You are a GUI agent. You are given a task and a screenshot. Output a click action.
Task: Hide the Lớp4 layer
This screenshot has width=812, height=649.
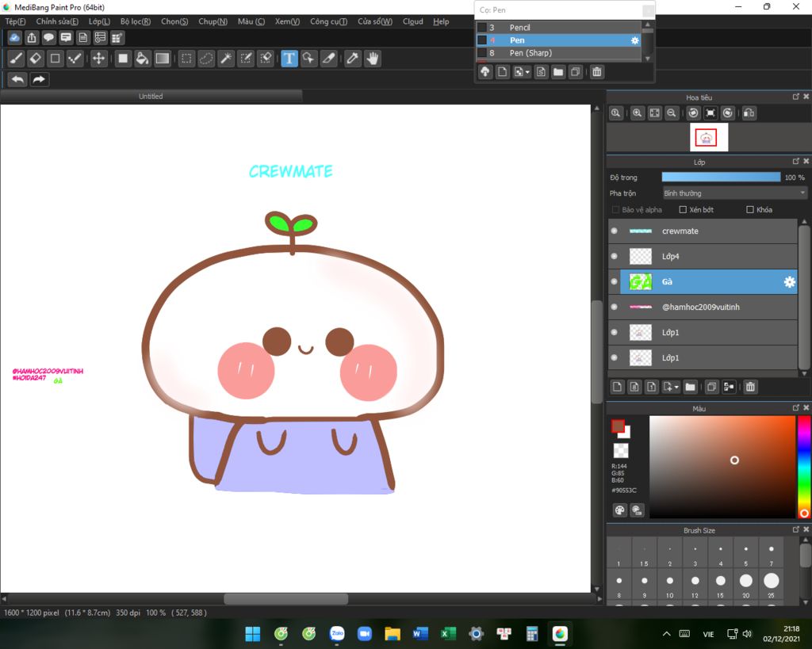point(615,256)
